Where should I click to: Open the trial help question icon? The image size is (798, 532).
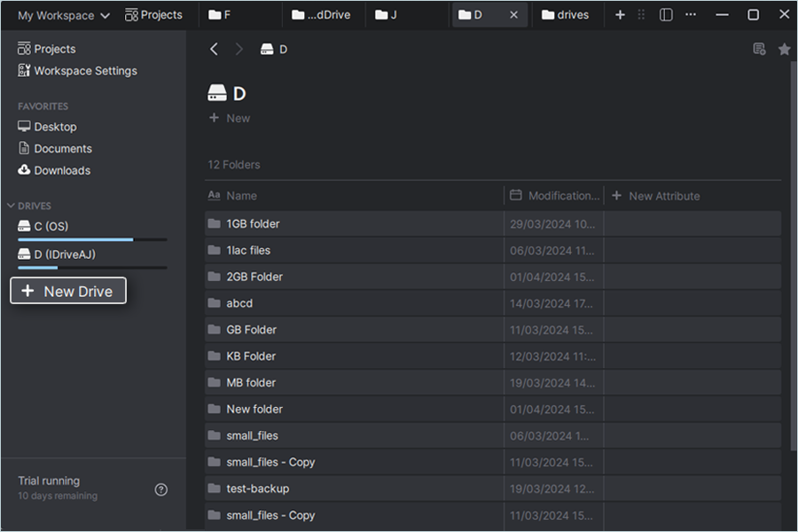coord(160,489)
